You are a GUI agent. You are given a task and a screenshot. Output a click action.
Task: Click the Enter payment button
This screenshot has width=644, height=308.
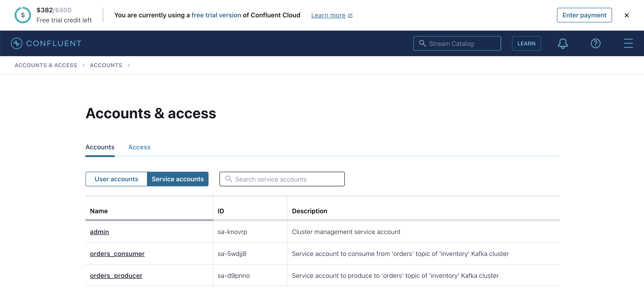coord(584,15)
